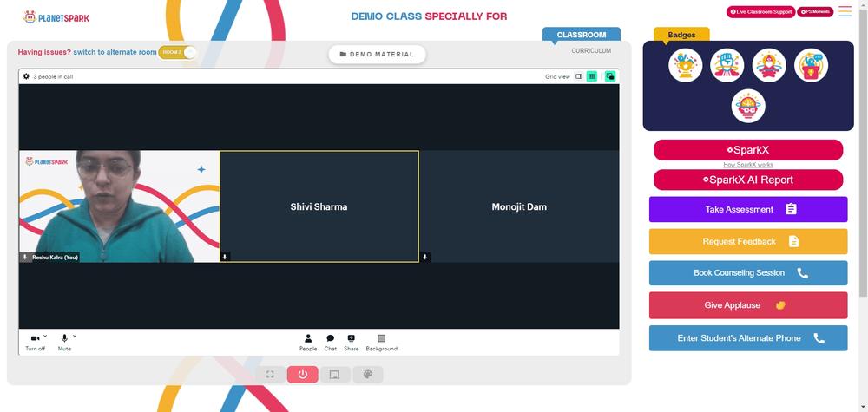Select the raised fist badge
This screenshot has width=868, height=412.
coord(727,65)
